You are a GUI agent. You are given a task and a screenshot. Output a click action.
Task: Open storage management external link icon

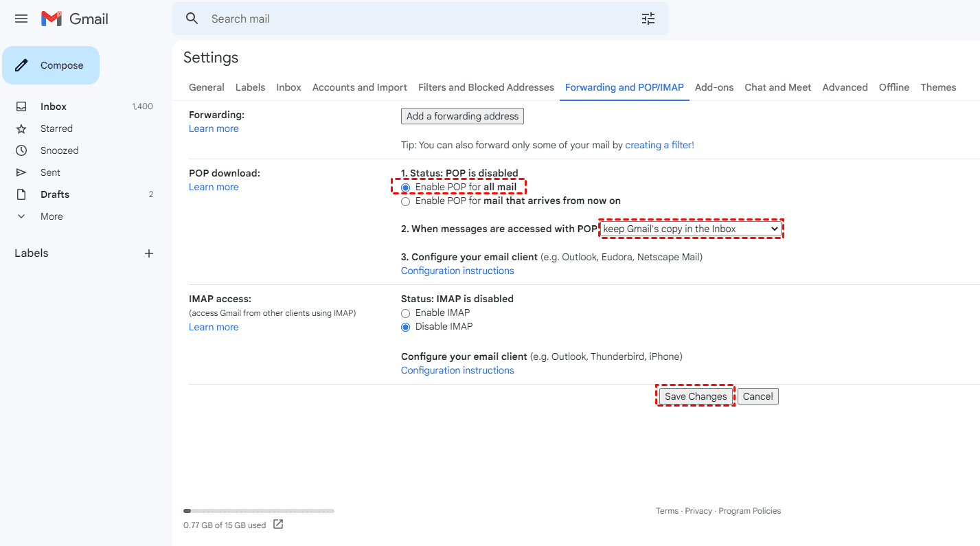point(278,525)
